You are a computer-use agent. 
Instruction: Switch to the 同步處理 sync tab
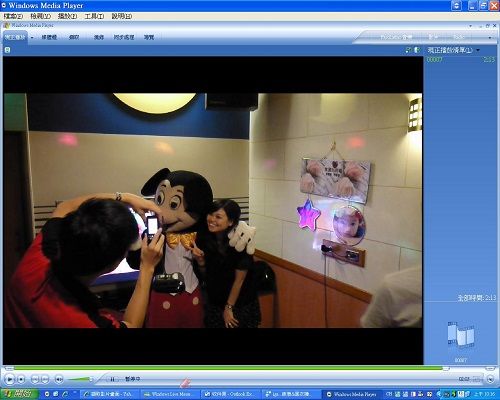[124, 37]
